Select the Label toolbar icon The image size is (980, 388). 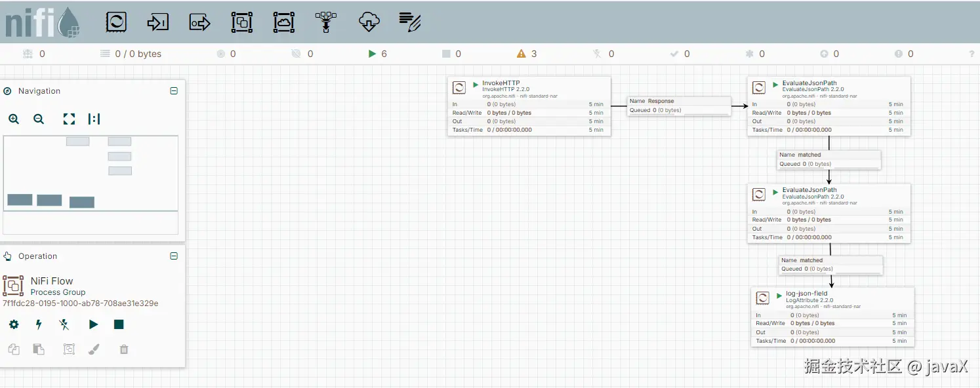pos(410,22)
